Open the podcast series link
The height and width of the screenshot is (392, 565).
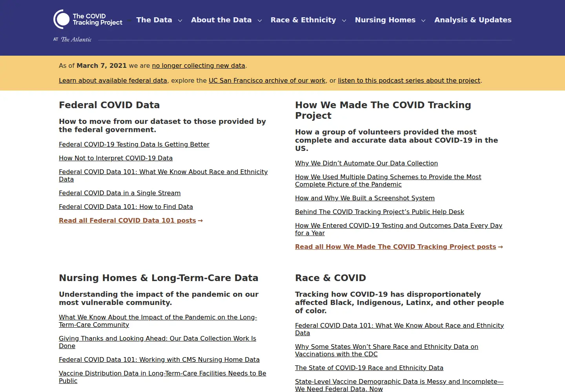coord(409,81)
